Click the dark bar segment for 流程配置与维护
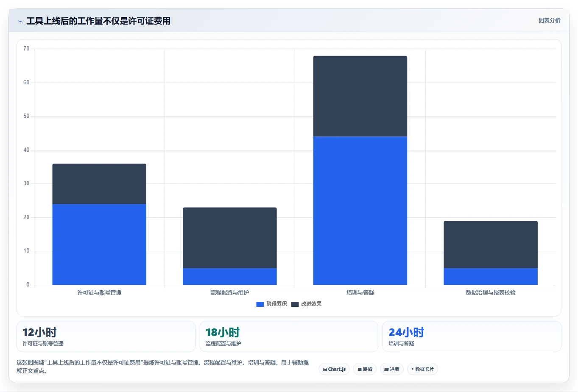 click(x=230, y=238)
